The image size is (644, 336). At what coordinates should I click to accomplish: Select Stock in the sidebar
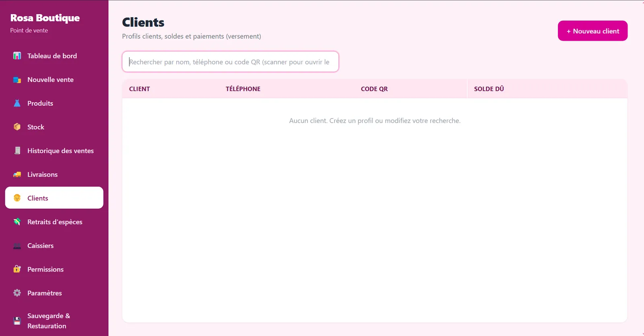point(54,127)
